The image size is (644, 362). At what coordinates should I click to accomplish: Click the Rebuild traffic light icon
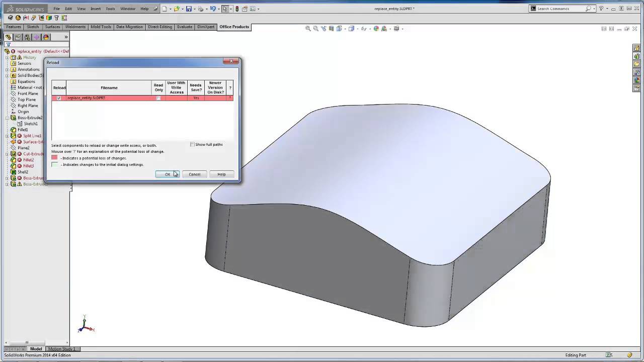click(237, 9)
